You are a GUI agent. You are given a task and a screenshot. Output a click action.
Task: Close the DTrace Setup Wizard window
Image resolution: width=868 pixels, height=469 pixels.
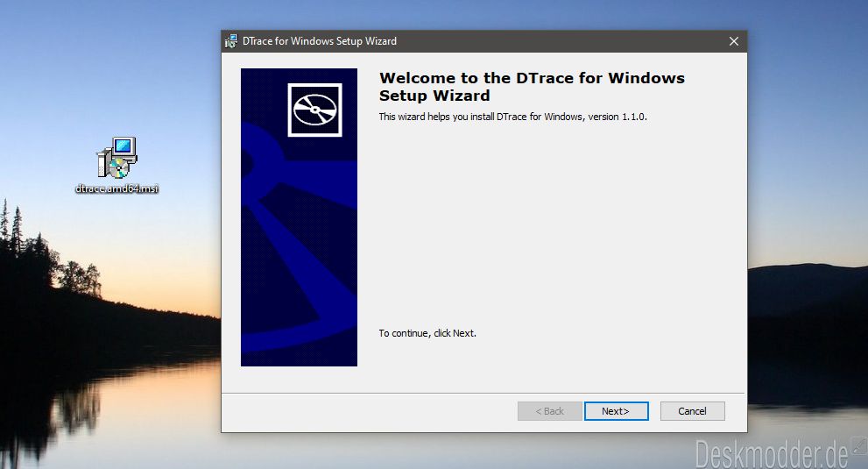pos(734,41)
